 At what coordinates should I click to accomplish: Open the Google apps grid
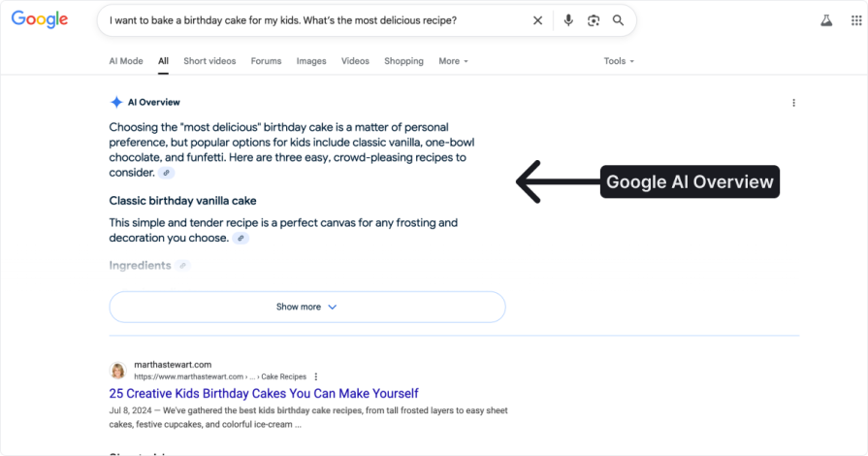(x=855, y=20)
